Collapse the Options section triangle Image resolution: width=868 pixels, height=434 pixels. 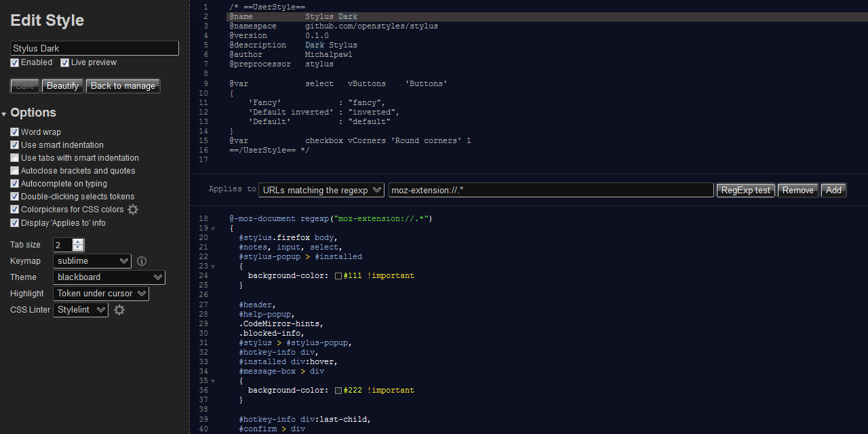pyautogui.click(x=4, y=114)
